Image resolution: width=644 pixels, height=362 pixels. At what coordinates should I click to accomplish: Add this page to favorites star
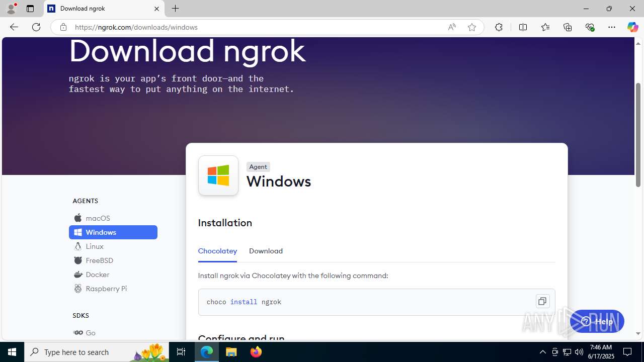tap(472, 27)
